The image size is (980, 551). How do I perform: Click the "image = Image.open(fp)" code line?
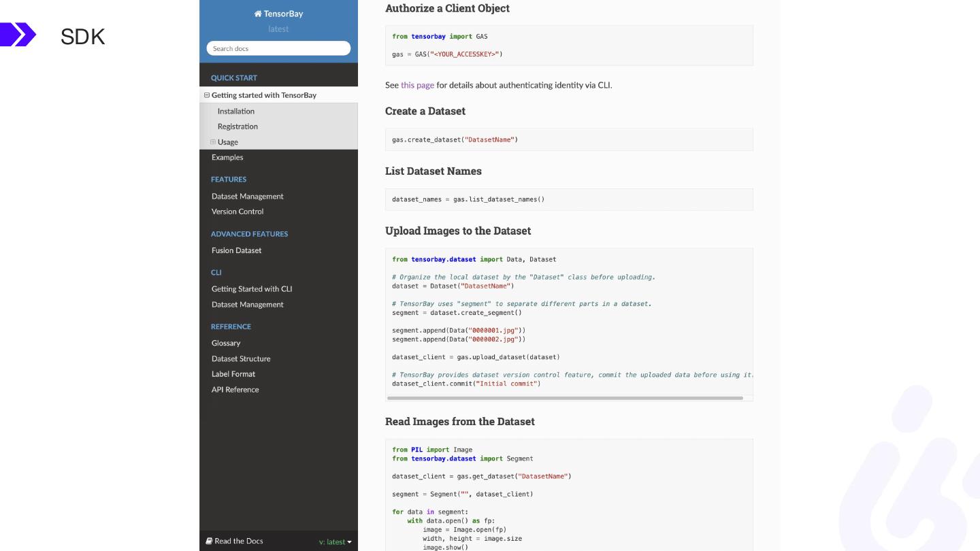[465, 530]
